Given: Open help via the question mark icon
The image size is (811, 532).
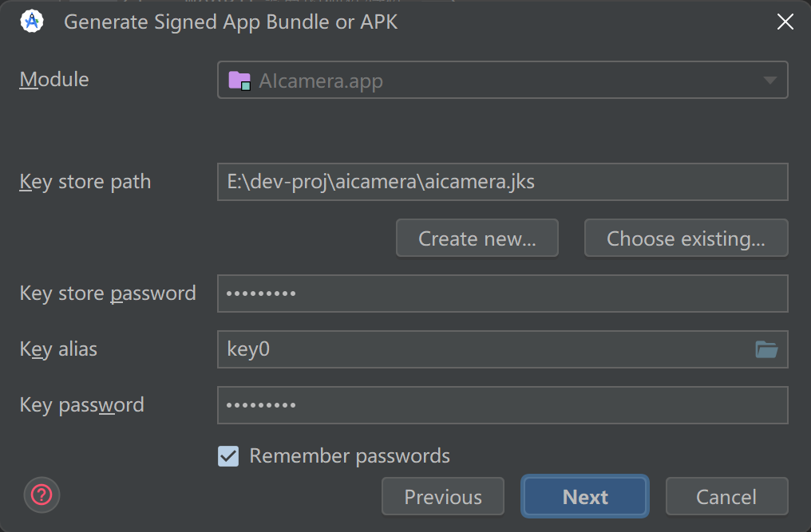Looking at the screenshot, I should point(42,495).
